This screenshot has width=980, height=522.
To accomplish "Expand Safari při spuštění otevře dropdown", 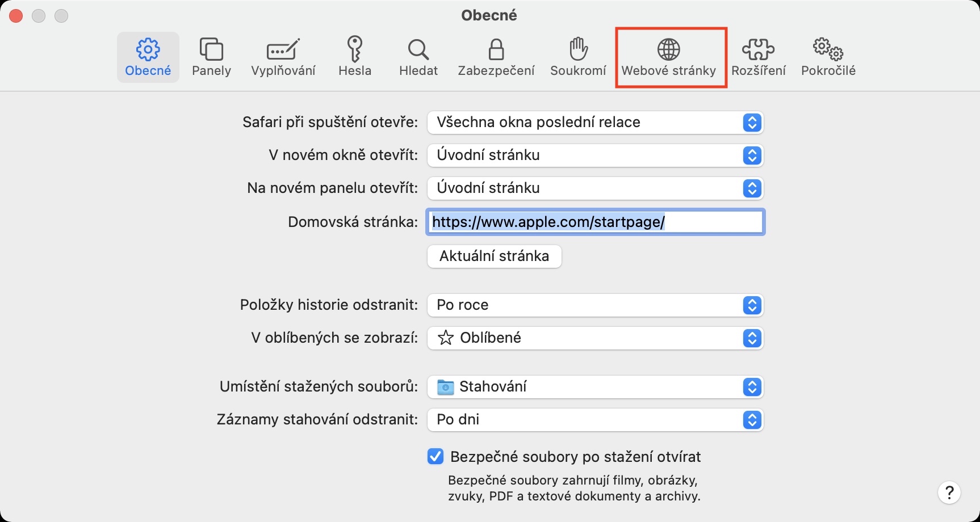I will pos(595,123).
